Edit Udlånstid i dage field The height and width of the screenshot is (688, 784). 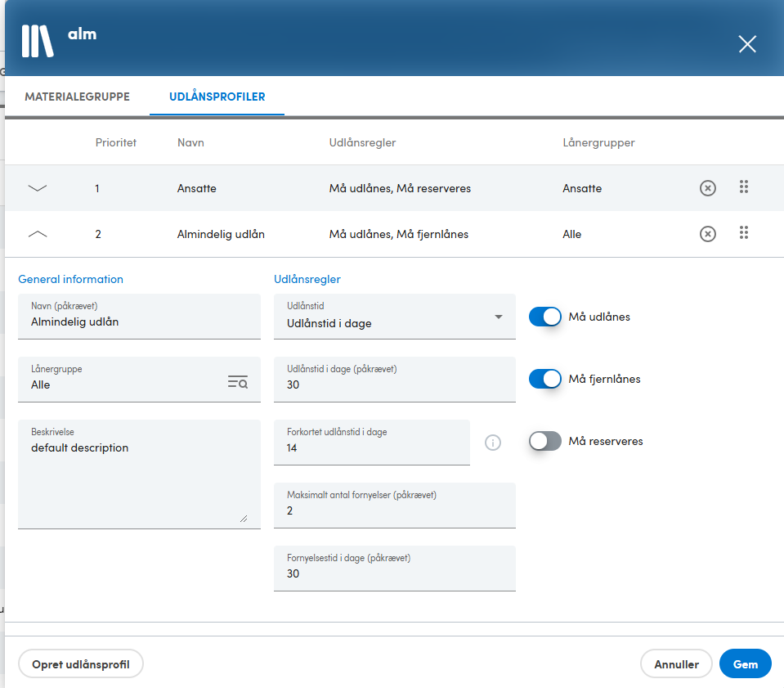pos(395,380)
